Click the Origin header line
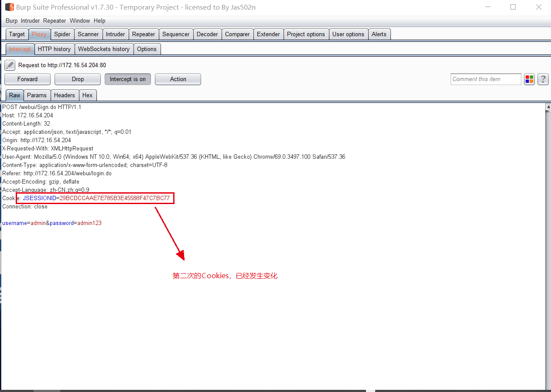Screen dimensions: 551x392 point(37,140)
